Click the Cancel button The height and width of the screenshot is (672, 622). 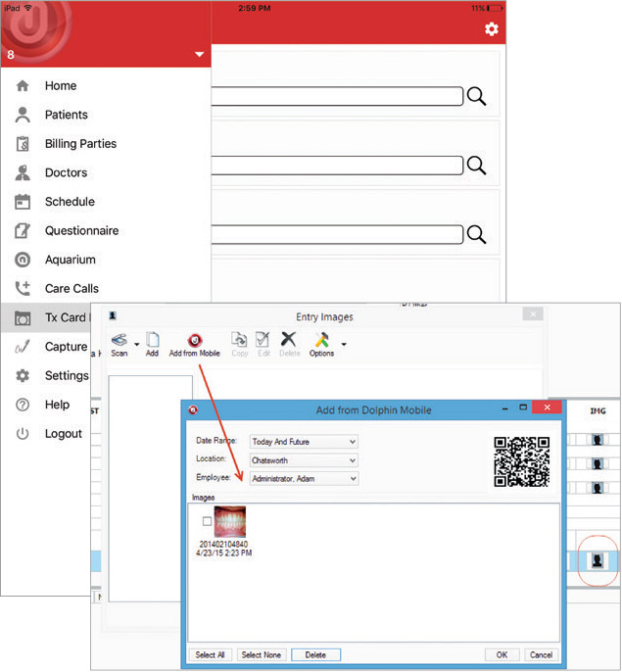(541, 654)
